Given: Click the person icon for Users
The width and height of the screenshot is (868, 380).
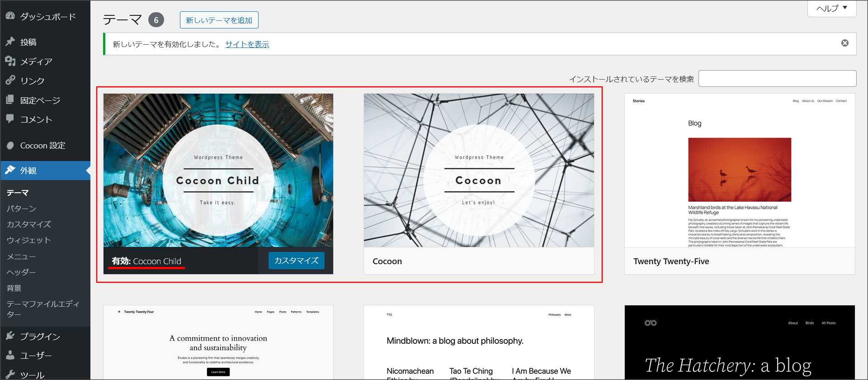Looking at the screenshot, I should point(10,356).
